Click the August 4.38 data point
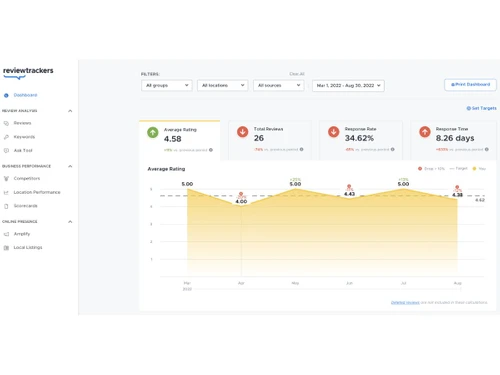The image size is (500, 375). 457,199
